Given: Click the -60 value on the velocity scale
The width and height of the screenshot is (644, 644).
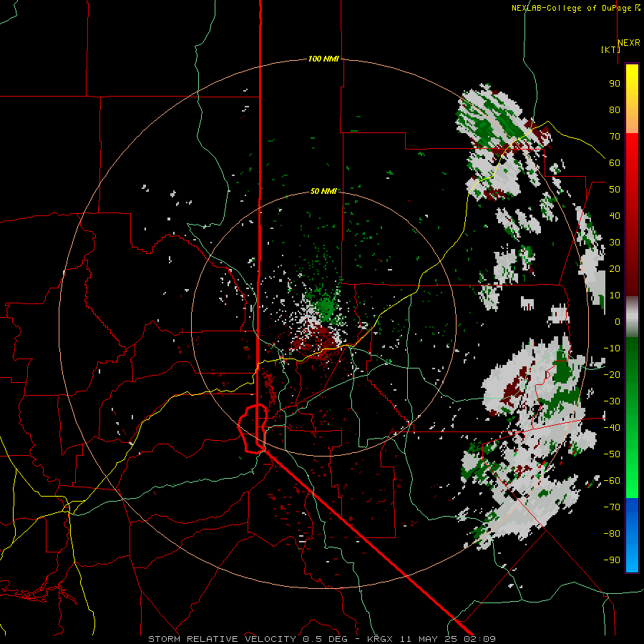Looking at the screenshot, I should [x=612, y=481].
